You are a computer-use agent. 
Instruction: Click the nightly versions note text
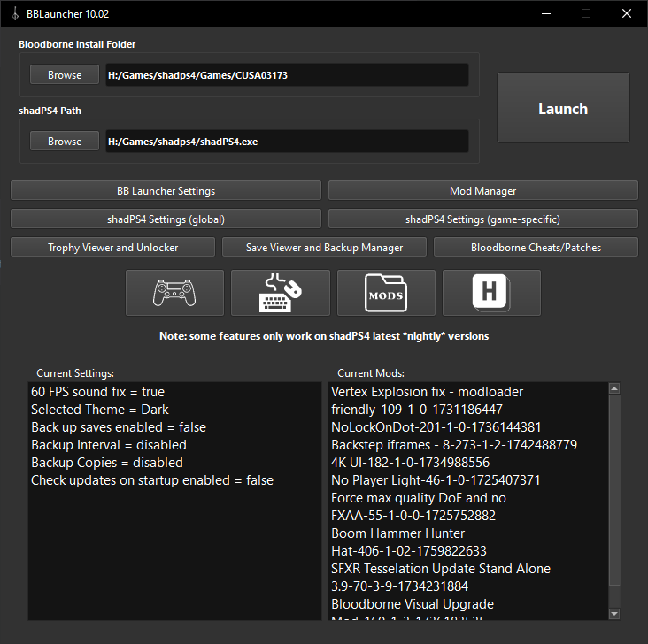[x=324, y=336]
